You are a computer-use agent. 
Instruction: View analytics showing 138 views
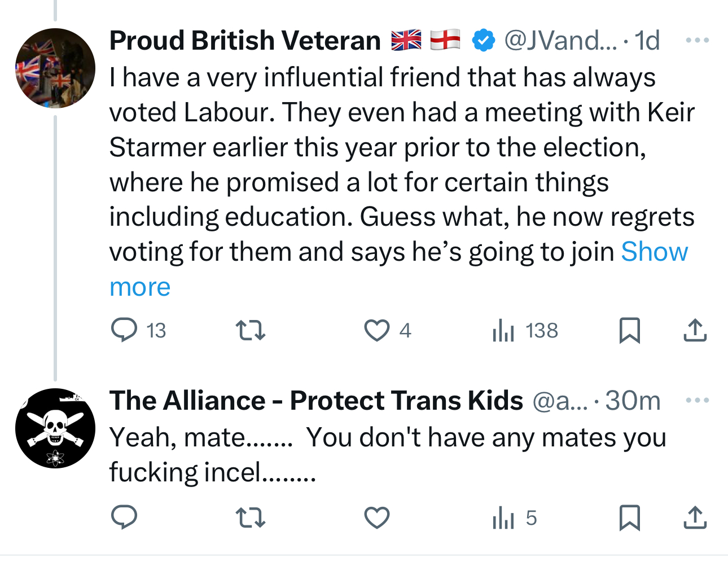tap(525, 330)
